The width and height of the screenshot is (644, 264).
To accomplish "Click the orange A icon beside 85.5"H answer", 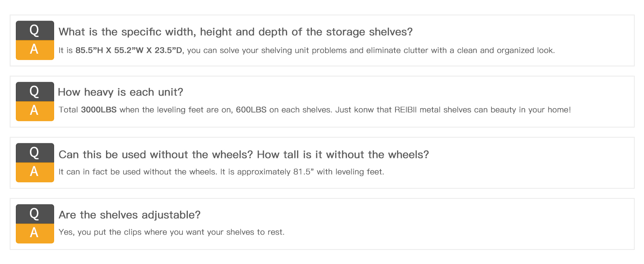I will [35, 50].
